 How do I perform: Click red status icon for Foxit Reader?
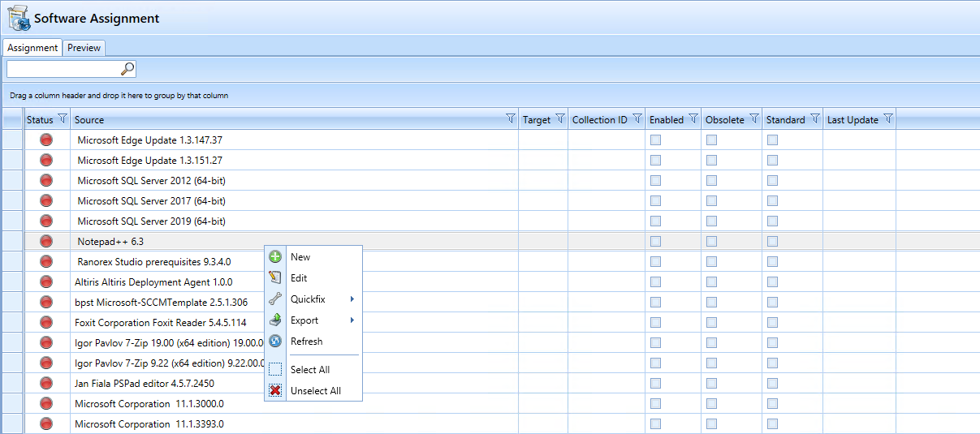(x=46, y=322)
